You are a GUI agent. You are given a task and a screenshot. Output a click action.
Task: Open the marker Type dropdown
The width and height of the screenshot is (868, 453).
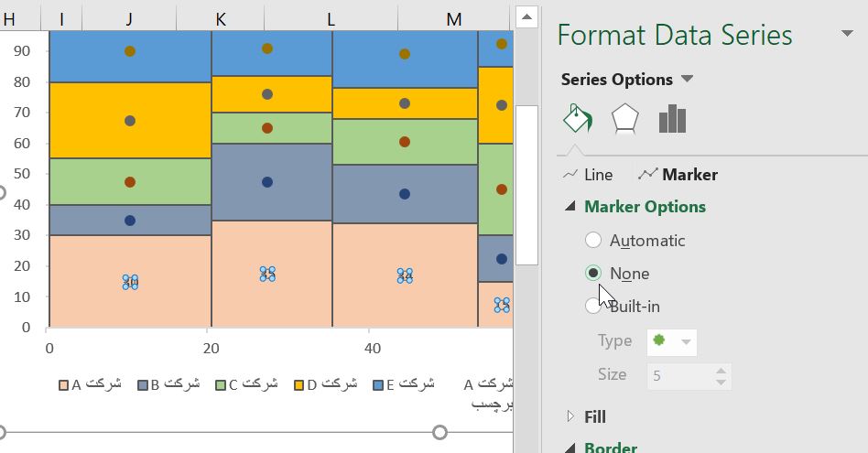coord(683,341)
